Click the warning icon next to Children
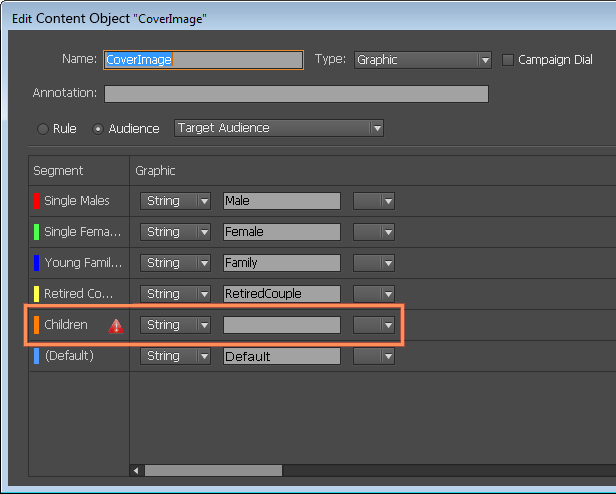 (116, 325)
